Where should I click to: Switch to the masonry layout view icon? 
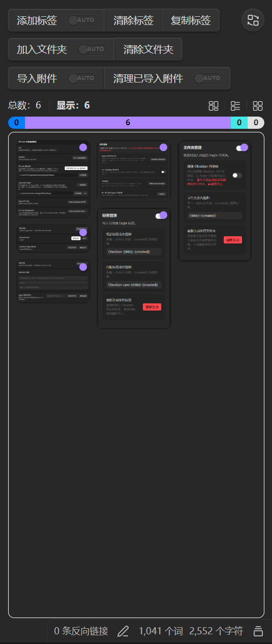point(214,106)
